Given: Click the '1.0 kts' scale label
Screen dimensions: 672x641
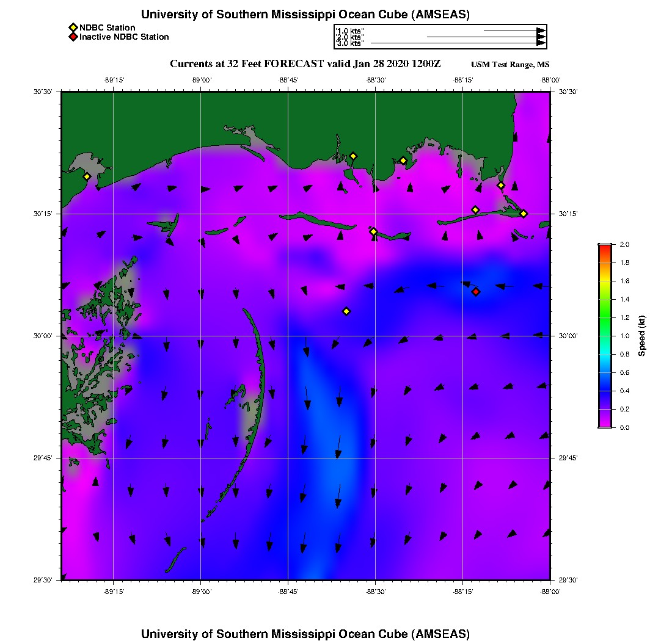Looking at the screenshot, I should 350,31.
